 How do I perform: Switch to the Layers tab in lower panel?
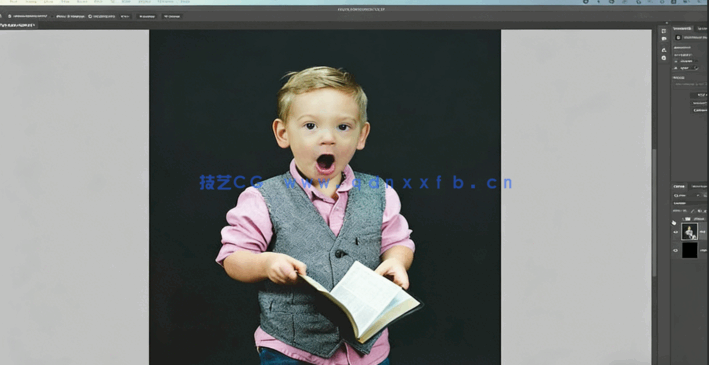[679, 186]
